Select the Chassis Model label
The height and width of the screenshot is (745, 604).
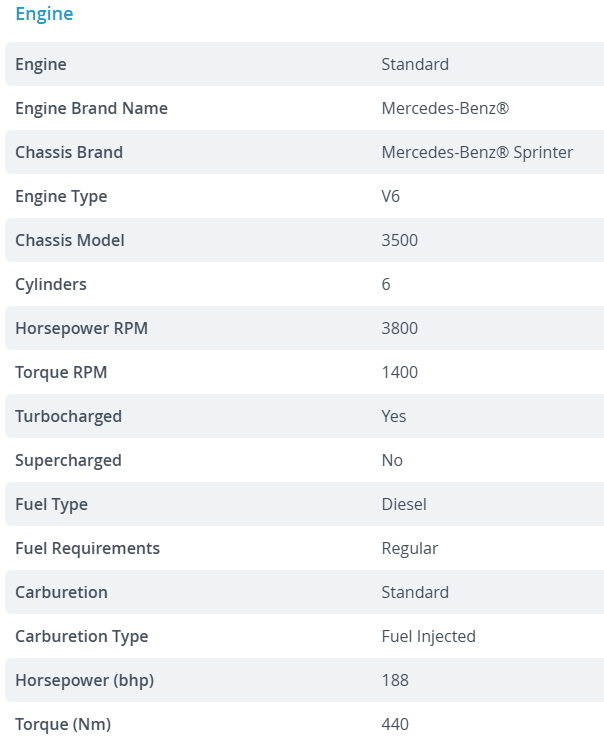70,240
